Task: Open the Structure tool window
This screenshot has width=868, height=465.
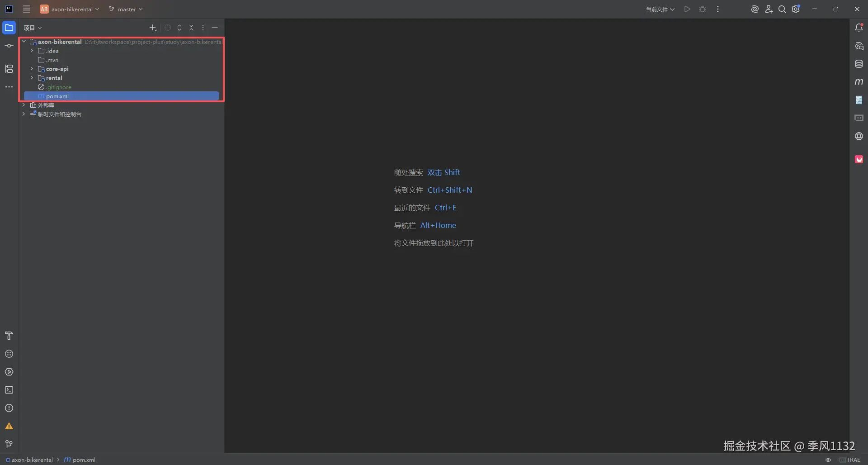Action: point(9,69)
